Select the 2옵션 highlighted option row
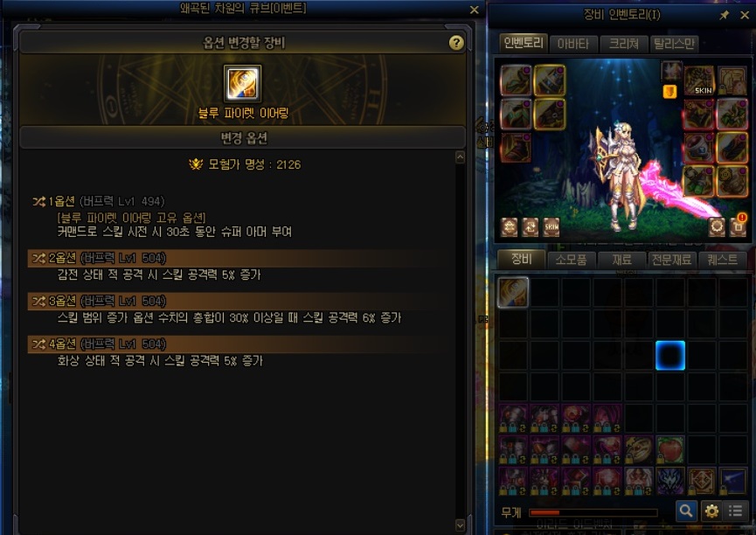Image resolution: width=756 pixels, height=535 pixels. [x=236, y=259]
